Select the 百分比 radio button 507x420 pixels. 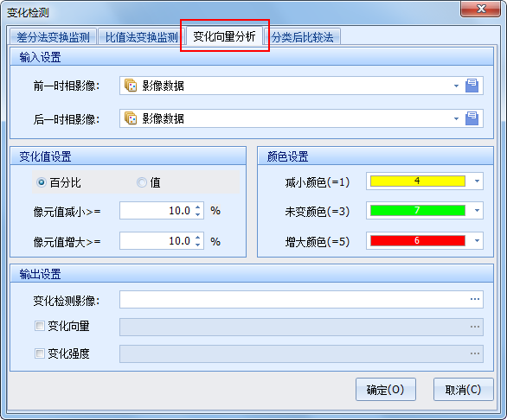point(42,182)
